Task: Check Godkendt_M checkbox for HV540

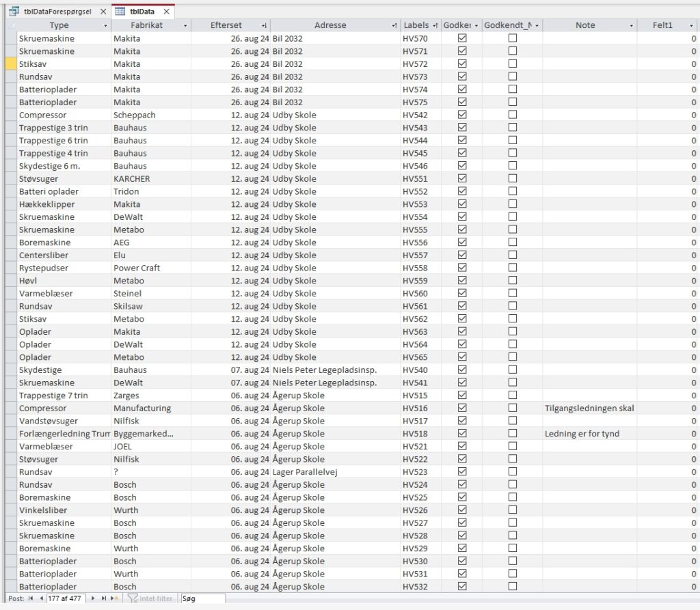Action: pos(513,370)
